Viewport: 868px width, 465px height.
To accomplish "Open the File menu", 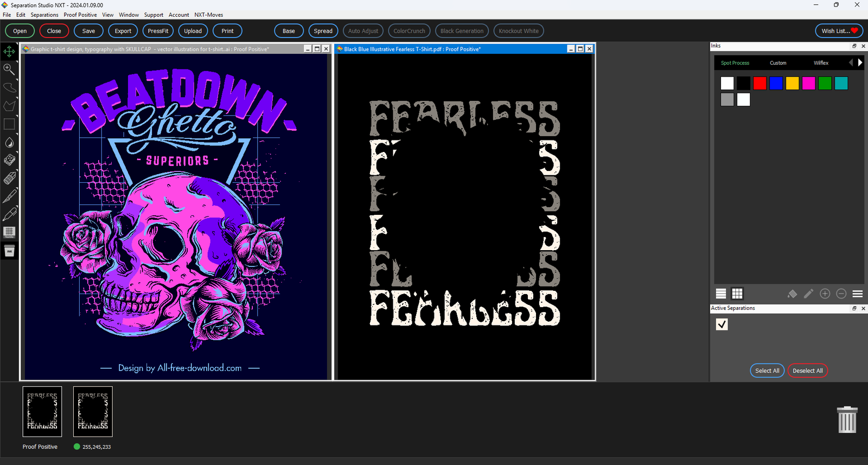I will 7,15.
